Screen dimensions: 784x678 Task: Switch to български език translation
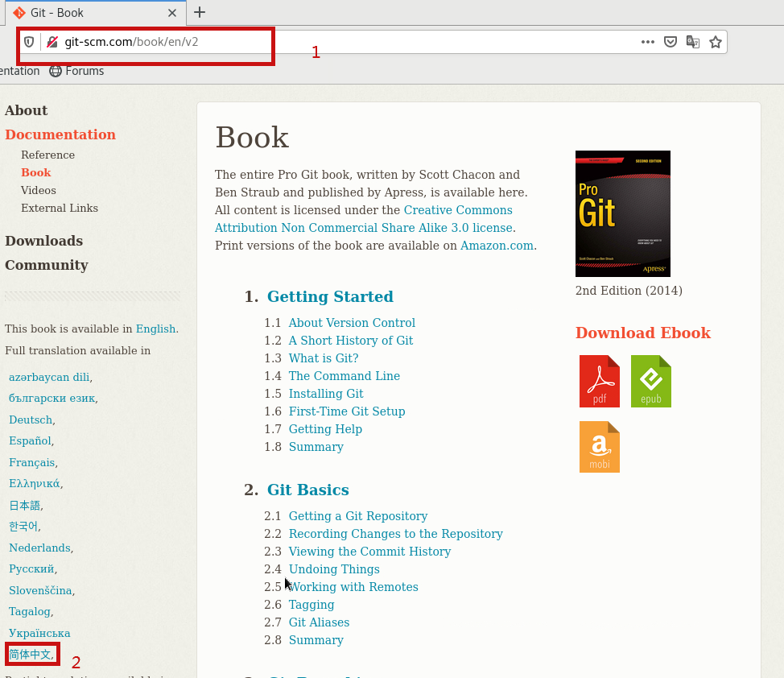tap(52, 399)
